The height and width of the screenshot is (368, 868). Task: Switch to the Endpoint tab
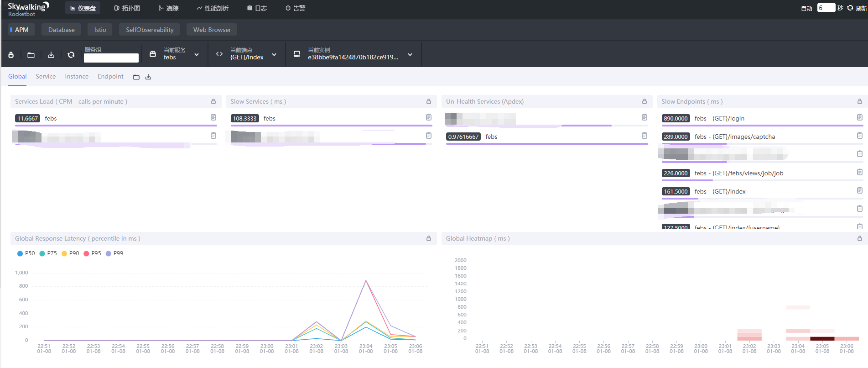click(x=110, y=77)
